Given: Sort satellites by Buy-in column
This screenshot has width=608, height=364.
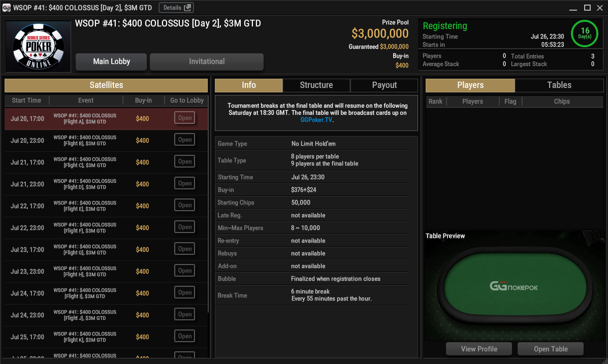Looking at the screenshot, I should tap(143, 101).
